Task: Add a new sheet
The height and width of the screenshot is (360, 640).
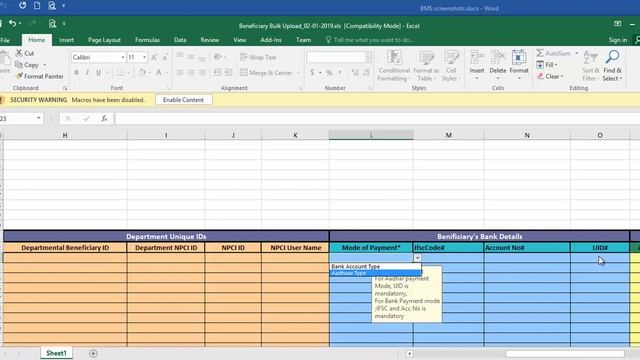Action: [93, 353]
